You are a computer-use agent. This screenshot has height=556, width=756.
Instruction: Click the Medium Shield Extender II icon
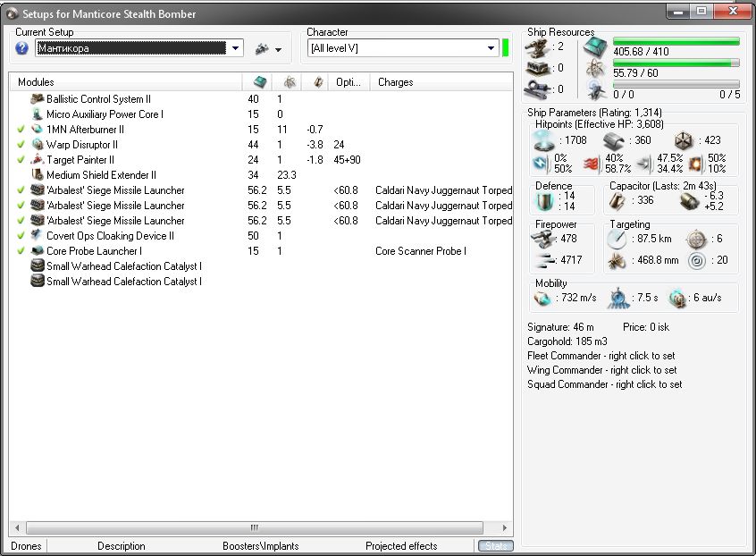pos(38,174)
